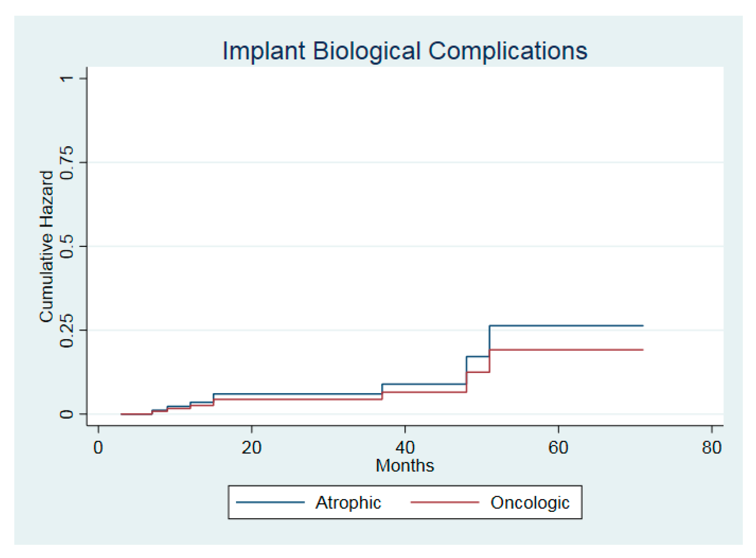Click the x-axis tick label 0
The height and width of the screenshot is (558, 756).
(x=98, y=448)
